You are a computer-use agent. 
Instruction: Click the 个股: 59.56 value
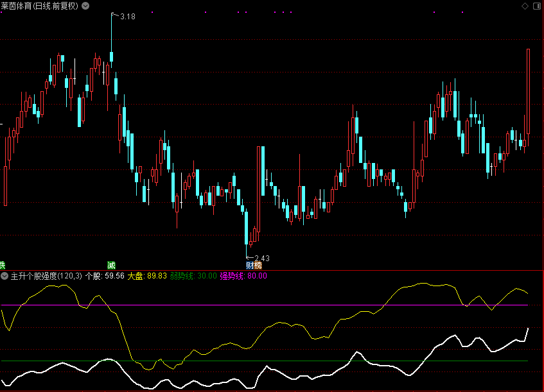(x=105, y=276)
